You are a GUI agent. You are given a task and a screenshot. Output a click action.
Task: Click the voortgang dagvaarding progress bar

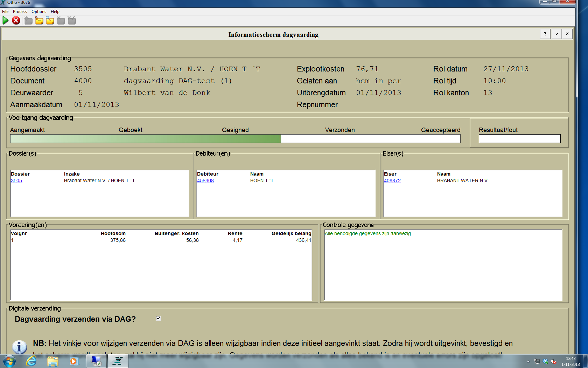tap(235, 139)
